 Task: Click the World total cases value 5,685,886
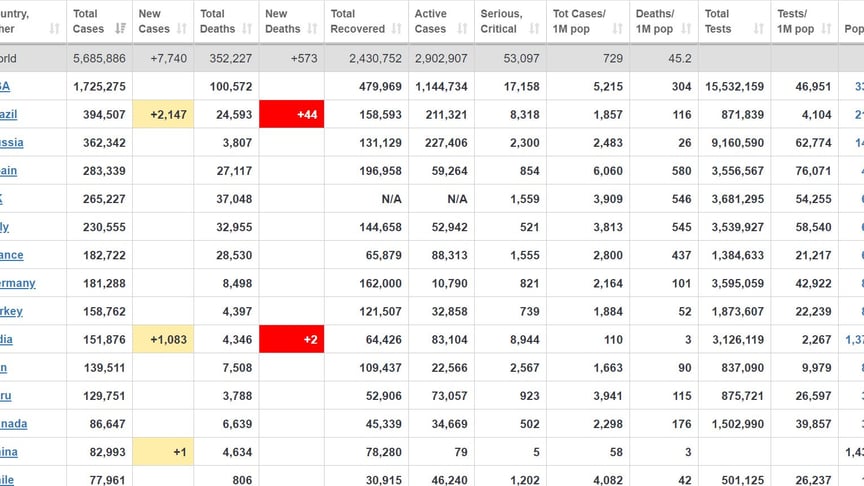tap(99, 59)
